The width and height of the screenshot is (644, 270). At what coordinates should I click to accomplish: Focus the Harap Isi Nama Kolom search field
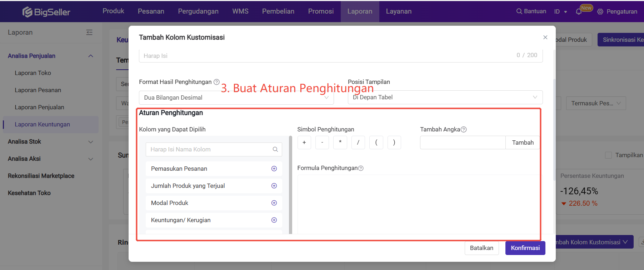tap(211, 149)
